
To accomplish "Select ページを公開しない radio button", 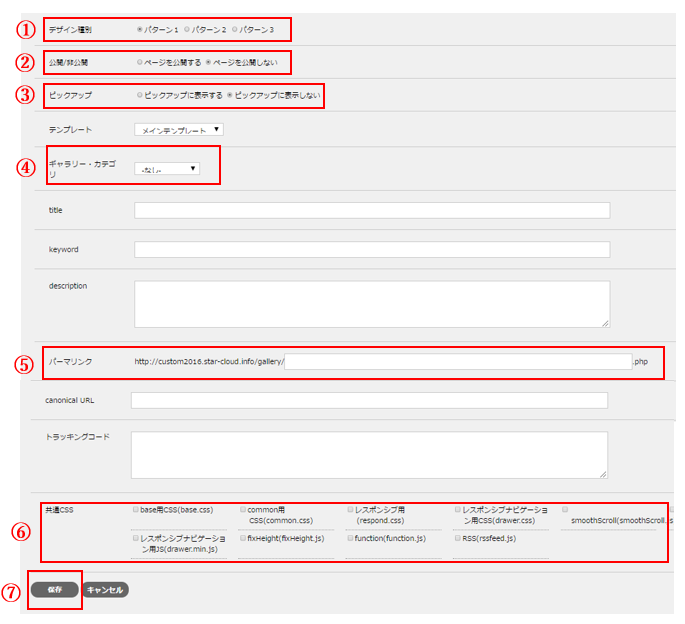I will coord(209,62).
